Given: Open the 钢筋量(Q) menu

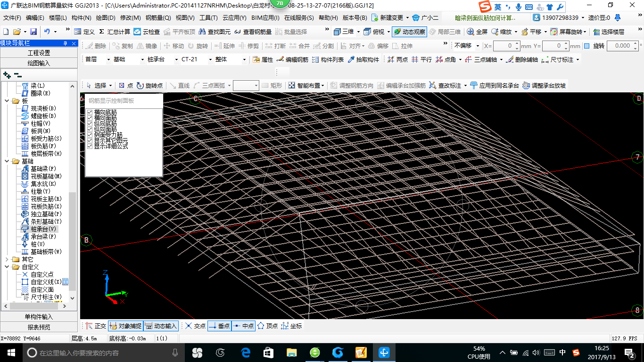Looking at the screenshot, I should [x=158, y=17].
